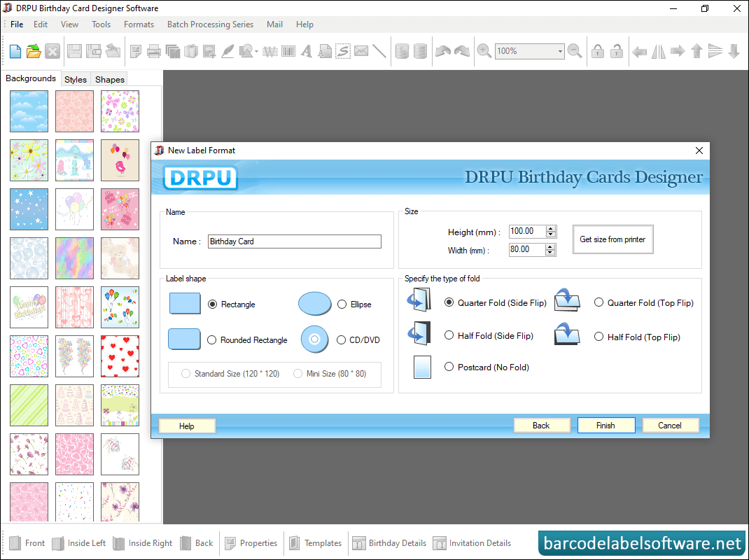The width and height of the screenshot is (749, 560).
Task: Click the Finish button
Action: point(606,426)
